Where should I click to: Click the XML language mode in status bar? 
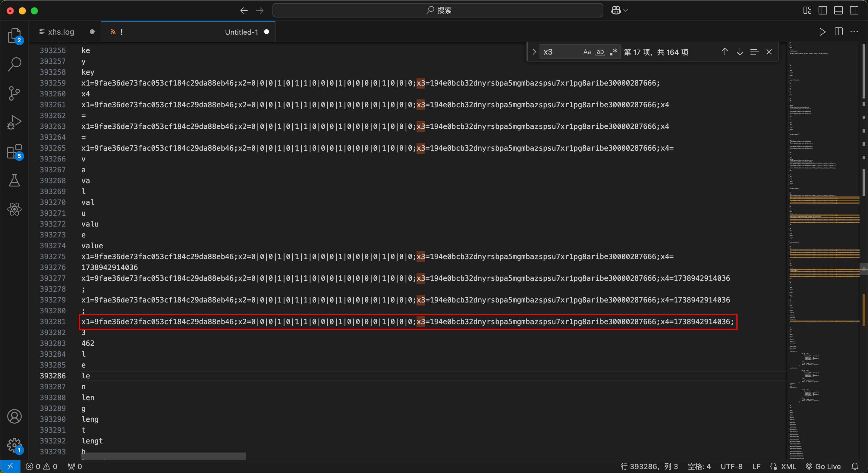(x=788, y=466)
